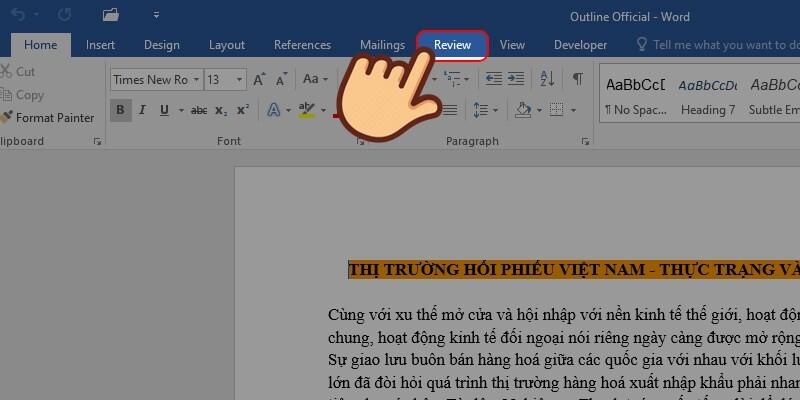Screen dimensions: 800x400
Task: Apply the yellow text highlight color
Action: (x=307, y=110)
